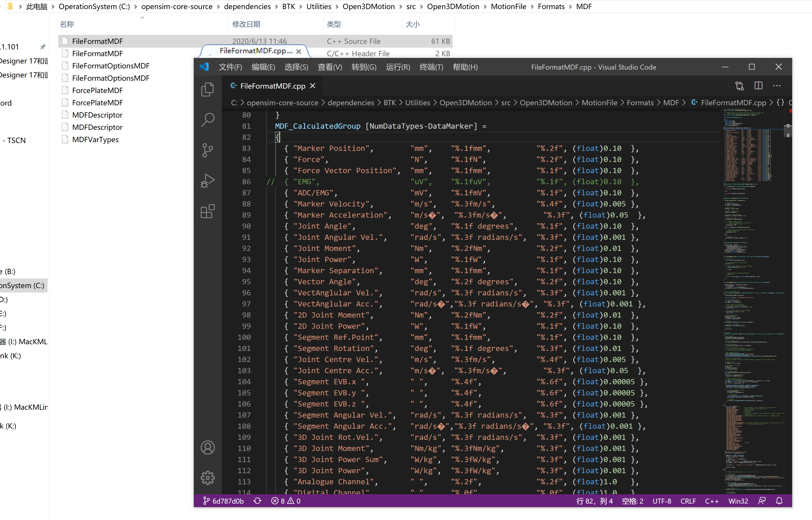
Task: Select the Formats folder in VS Code breadcrumb
Action: coord(640,103)
